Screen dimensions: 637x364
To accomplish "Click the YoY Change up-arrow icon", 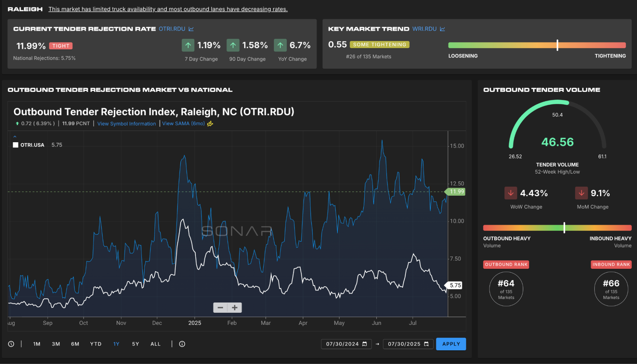I will 280,45.
